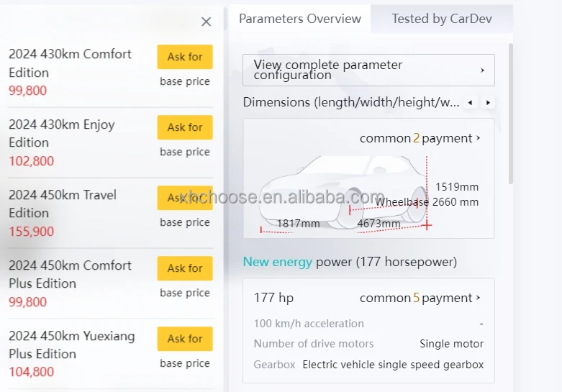Ask for 430km Enjoy Edition base price
The height and width of the screenshot is (392, 562).
[x=185, y=127]
